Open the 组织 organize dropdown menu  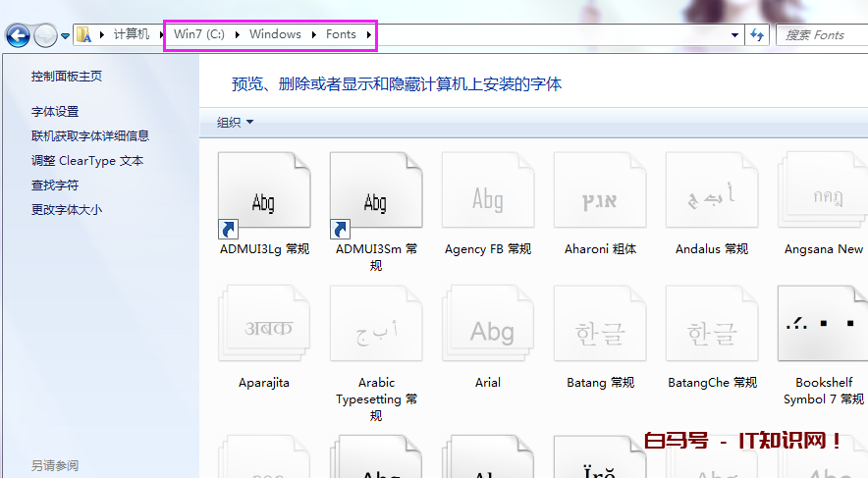tap(235, 123)
